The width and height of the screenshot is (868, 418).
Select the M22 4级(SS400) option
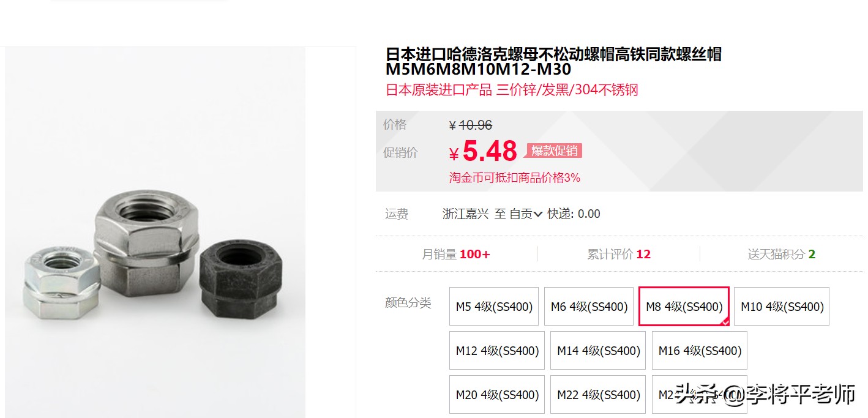(598, 395)
